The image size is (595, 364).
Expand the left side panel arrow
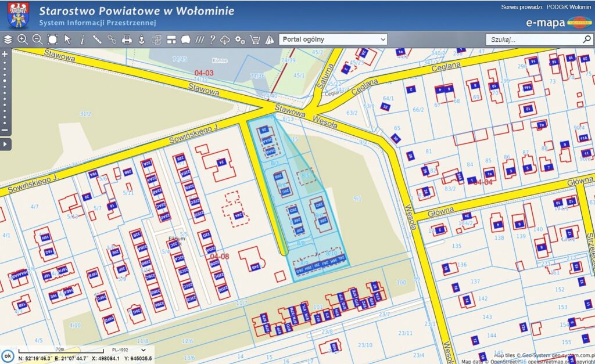click(x=5, y=143)
